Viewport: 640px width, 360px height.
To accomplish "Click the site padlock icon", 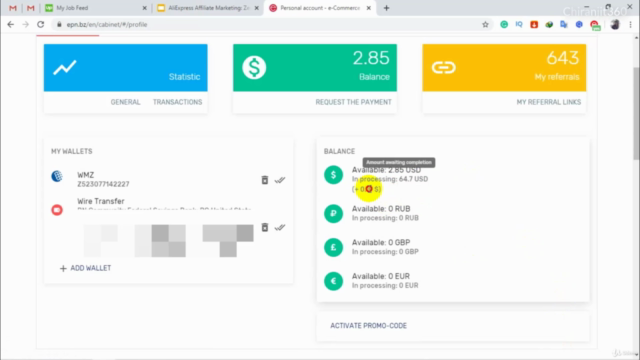I will click(x=59, y=24).
